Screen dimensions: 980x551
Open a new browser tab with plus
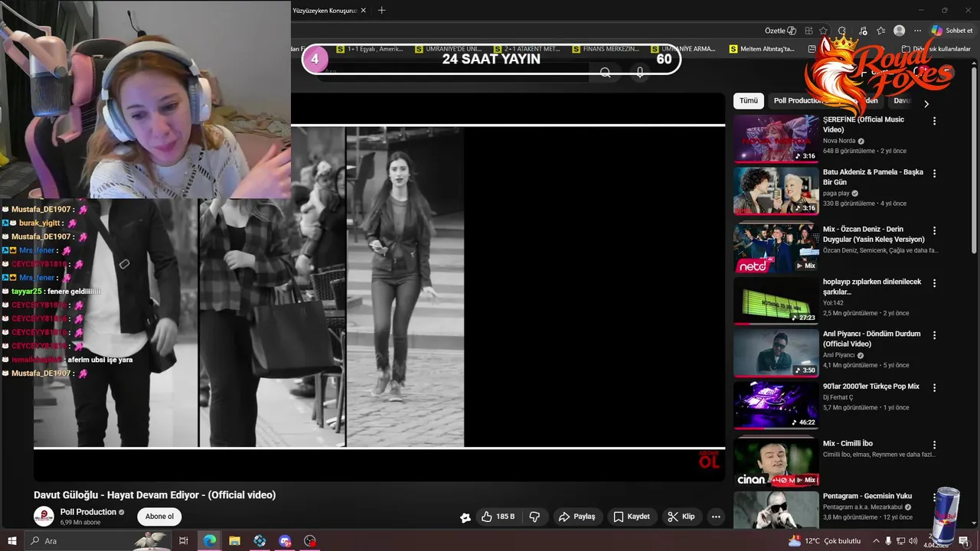pyautogui.click(x=382, y=10)
